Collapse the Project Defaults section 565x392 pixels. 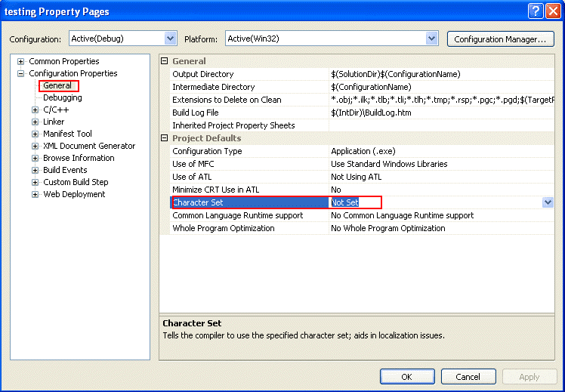165,138
